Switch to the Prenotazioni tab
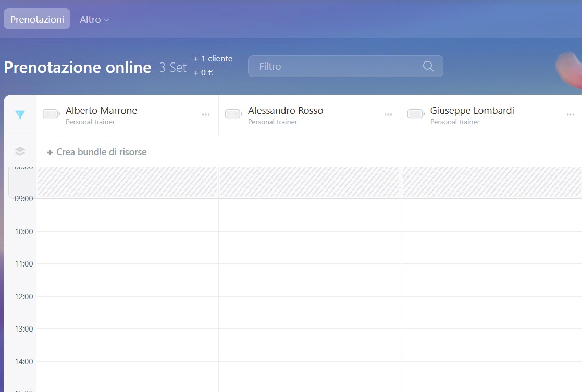 tap(37, 19)
